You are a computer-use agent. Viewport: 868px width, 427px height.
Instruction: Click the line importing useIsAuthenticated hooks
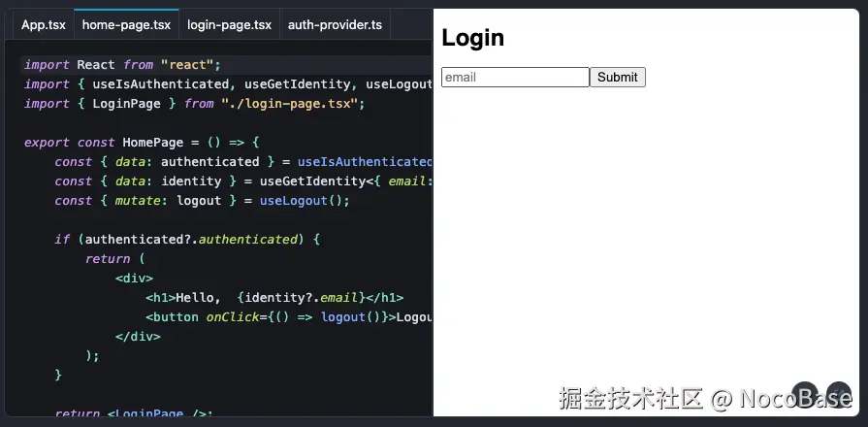click(x=228, y=84)
